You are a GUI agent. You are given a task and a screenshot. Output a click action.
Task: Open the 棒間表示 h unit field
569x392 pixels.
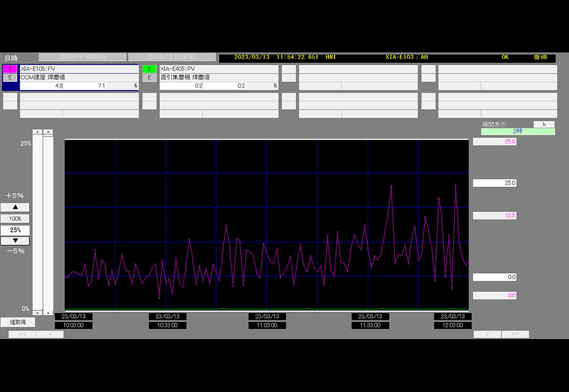(x=544, y=124)
